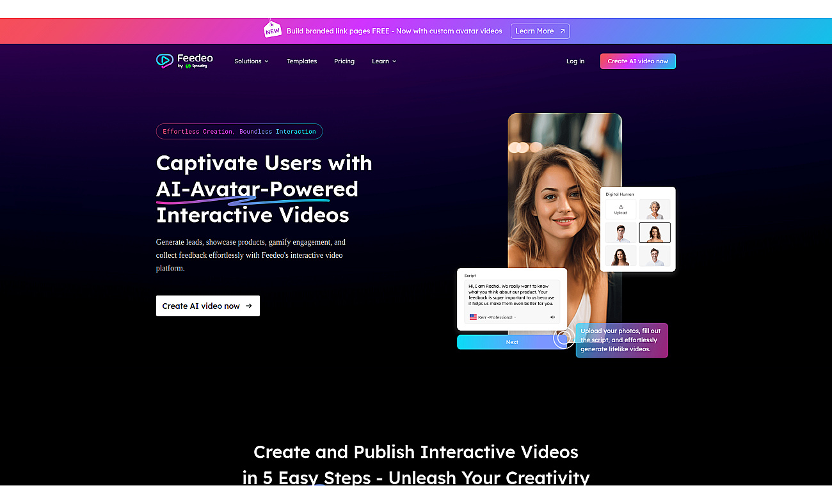
Task: Click the Captivate Users with heading
Action: (264, 163)
